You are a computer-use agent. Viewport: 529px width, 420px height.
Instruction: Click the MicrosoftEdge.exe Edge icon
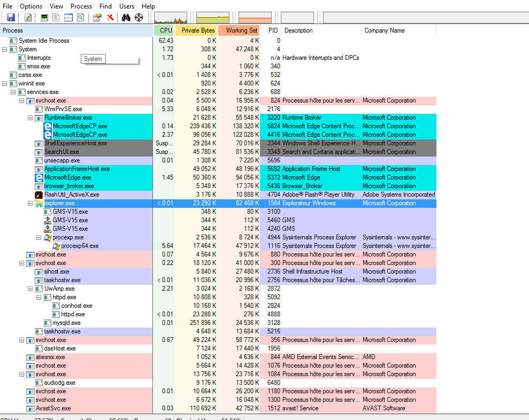pos(39,177)
